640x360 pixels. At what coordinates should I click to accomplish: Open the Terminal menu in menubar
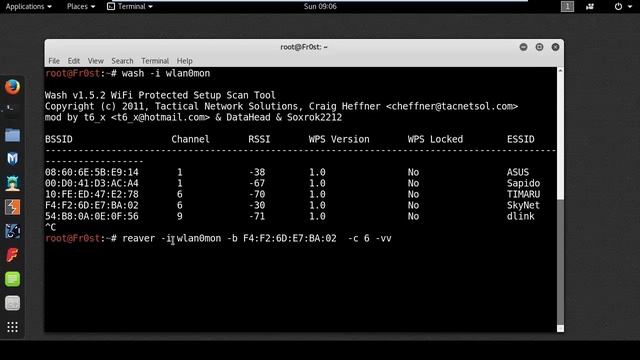[155, 61]
